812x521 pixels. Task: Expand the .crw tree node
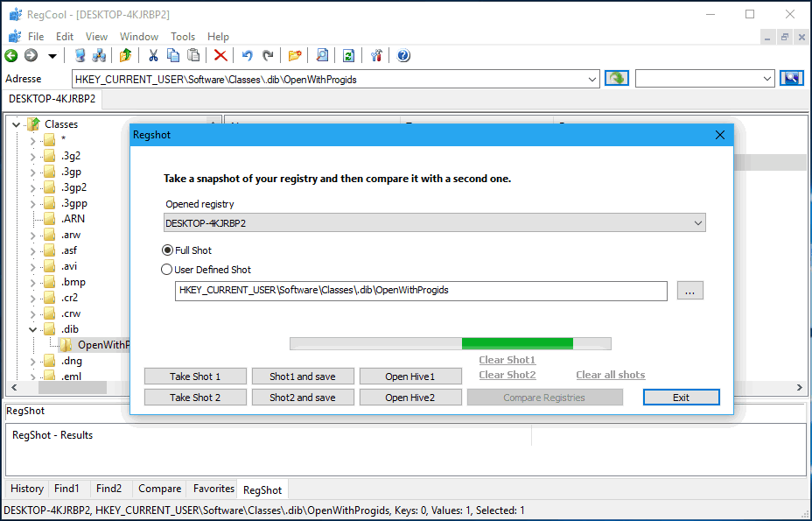[32, 314]
